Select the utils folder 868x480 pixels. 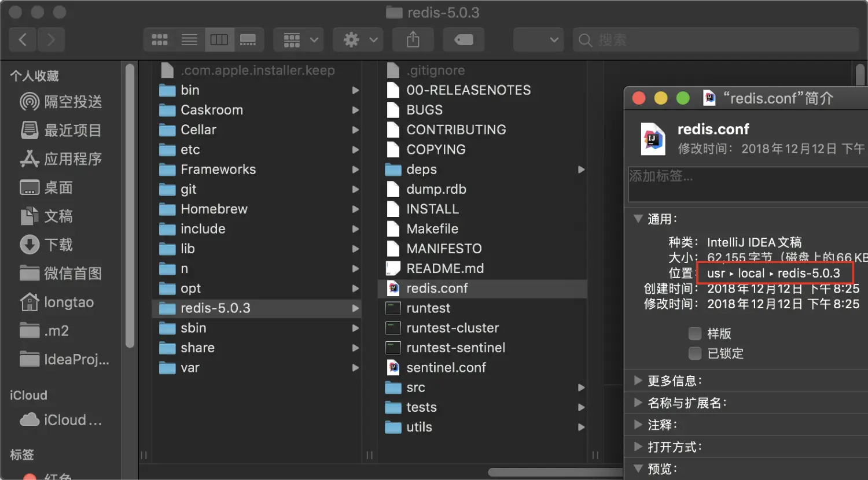[483, 427]
